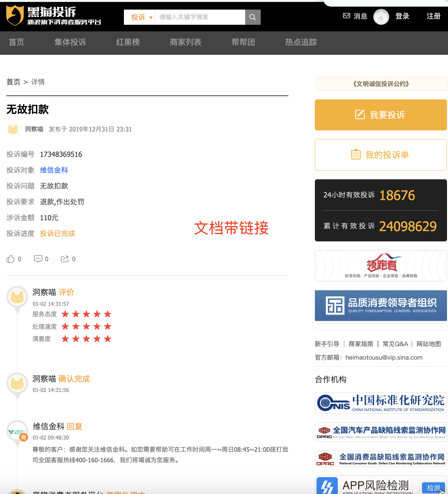Screen dimensions: 448x494
Task: Click the 投诉已完成 status text
Action: tap(57, 233)
